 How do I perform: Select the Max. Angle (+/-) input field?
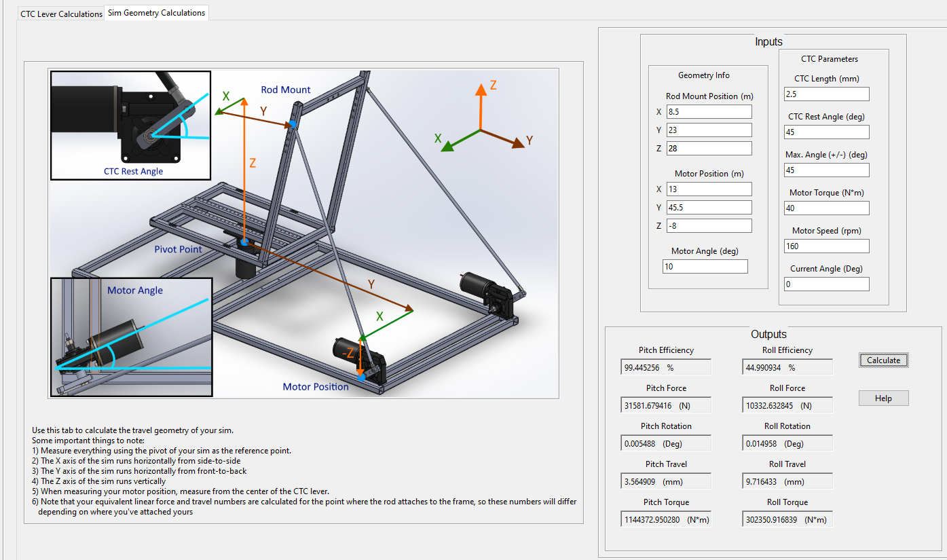coord(827,170)
